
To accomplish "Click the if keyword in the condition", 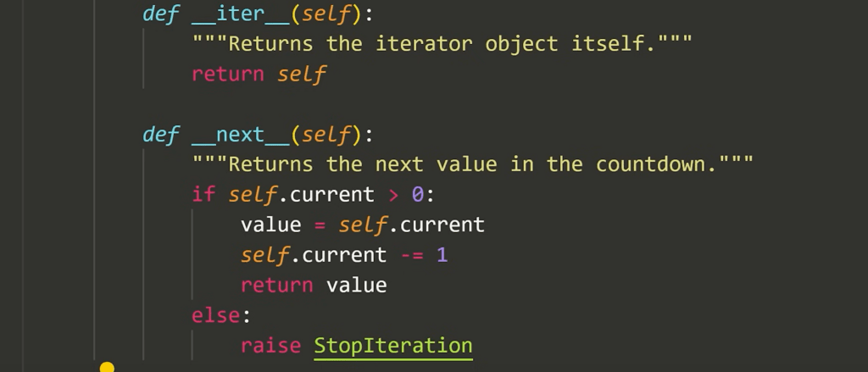I will (203, 194).
